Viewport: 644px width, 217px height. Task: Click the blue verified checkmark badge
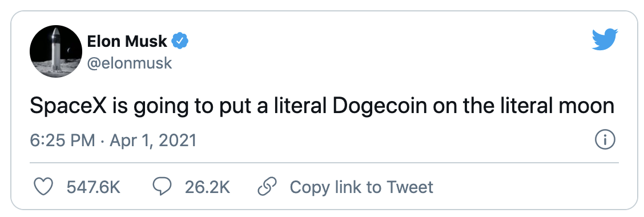pos(180,41)
